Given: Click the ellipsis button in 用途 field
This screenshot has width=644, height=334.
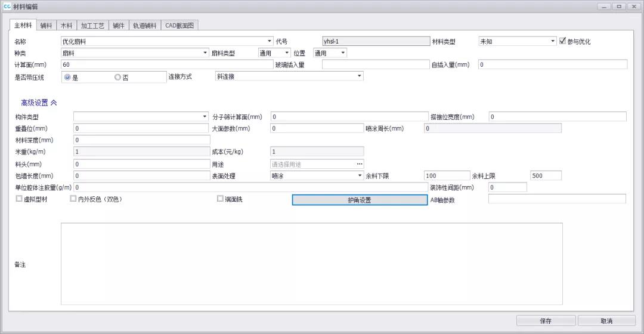Looking at the screenshot, I should (x=360, y=164).
